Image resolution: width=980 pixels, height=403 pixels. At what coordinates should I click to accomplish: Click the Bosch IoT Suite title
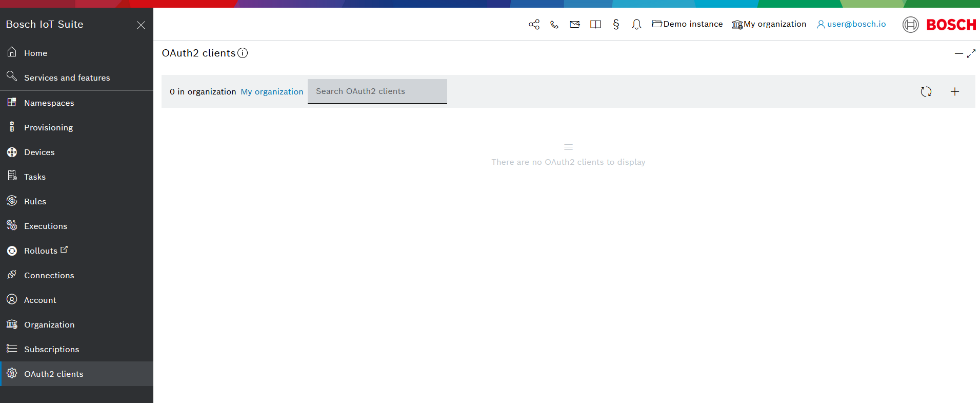click(45, 24)
